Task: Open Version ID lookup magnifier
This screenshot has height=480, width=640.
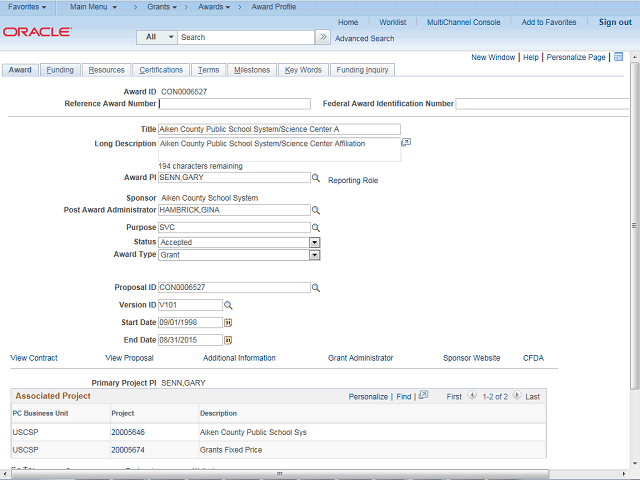Action: point(227,305)
